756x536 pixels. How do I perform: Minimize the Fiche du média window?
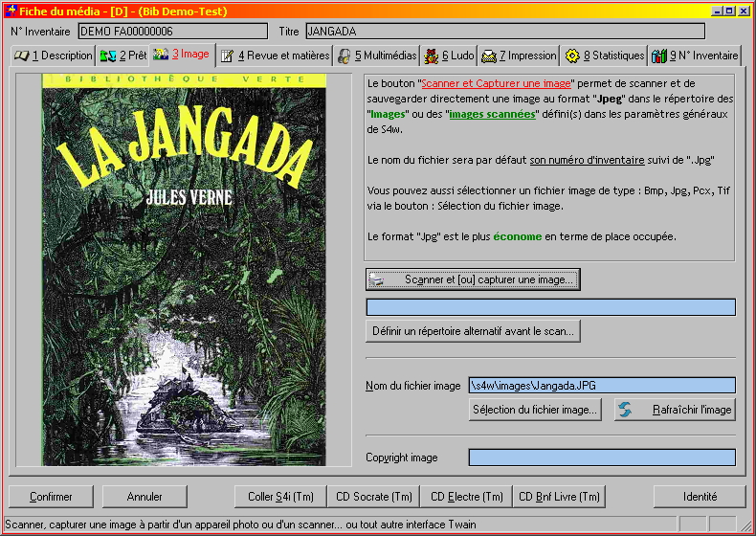pos(717,11)
